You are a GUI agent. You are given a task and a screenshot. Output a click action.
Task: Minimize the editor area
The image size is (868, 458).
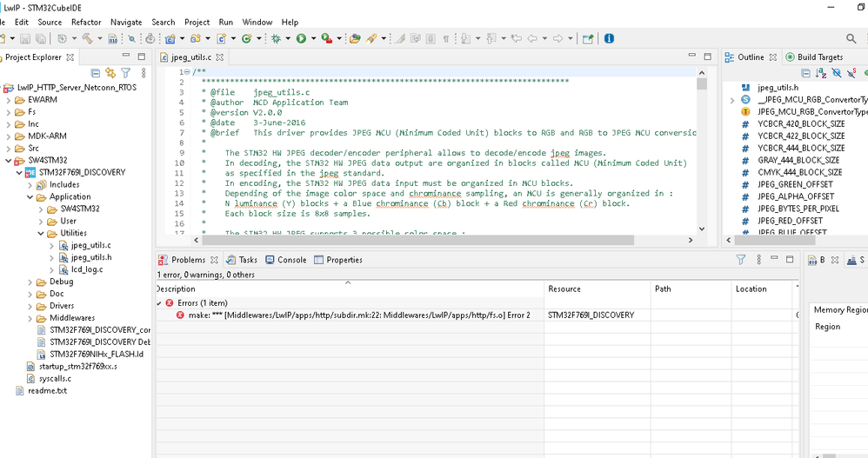[x=692, y=56]
